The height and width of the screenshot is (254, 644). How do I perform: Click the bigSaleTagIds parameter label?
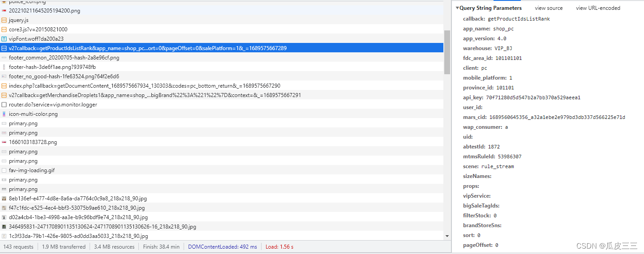pyautogui.click(x=481, y=206)
